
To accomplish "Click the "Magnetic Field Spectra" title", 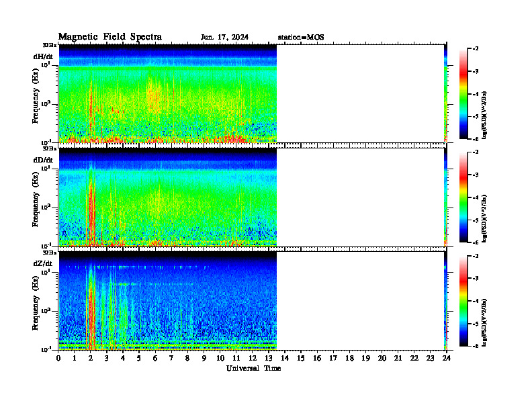I will pos(110,37).
